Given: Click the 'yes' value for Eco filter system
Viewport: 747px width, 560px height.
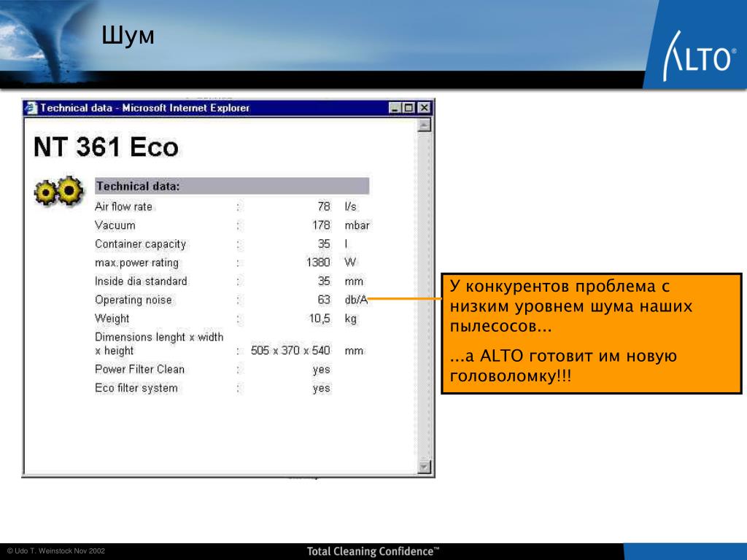Looking at the screenshot, I should (x=322, y=389).
